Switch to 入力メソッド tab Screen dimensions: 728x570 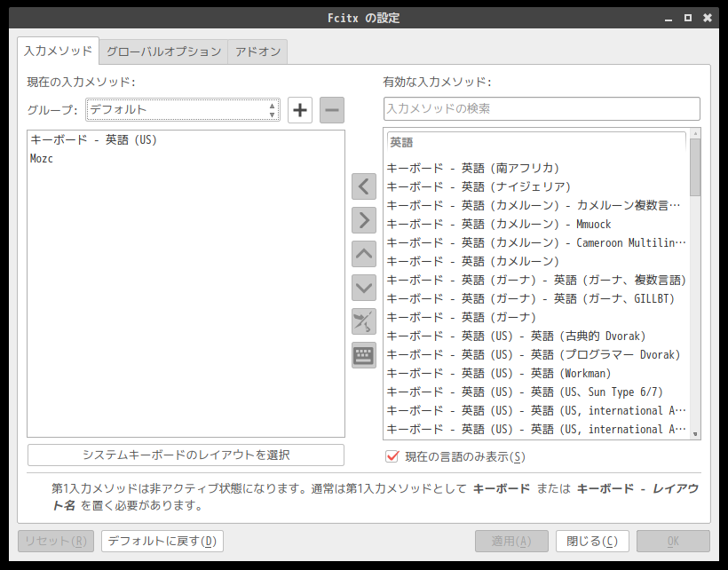[x=58, y=51]
